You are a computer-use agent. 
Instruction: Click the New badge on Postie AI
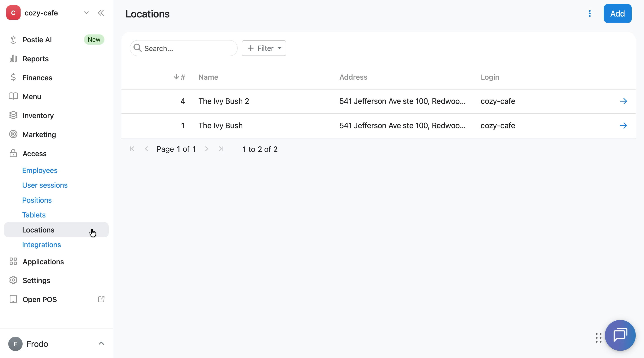94,40
